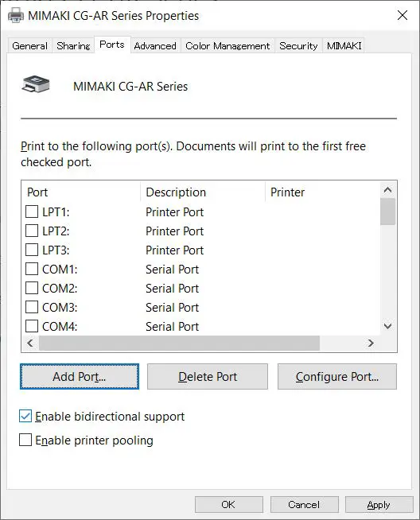This screenshot has height=520, width=420.
Task: Click the horizontal scrollbar thumb
Action: click(x=179, y=343)
